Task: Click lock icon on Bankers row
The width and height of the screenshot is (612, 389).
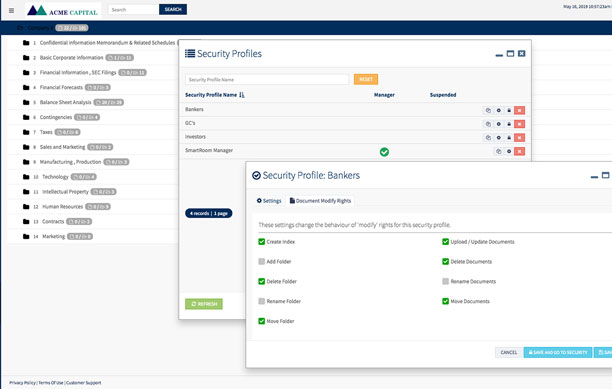Action: point(509,110)
